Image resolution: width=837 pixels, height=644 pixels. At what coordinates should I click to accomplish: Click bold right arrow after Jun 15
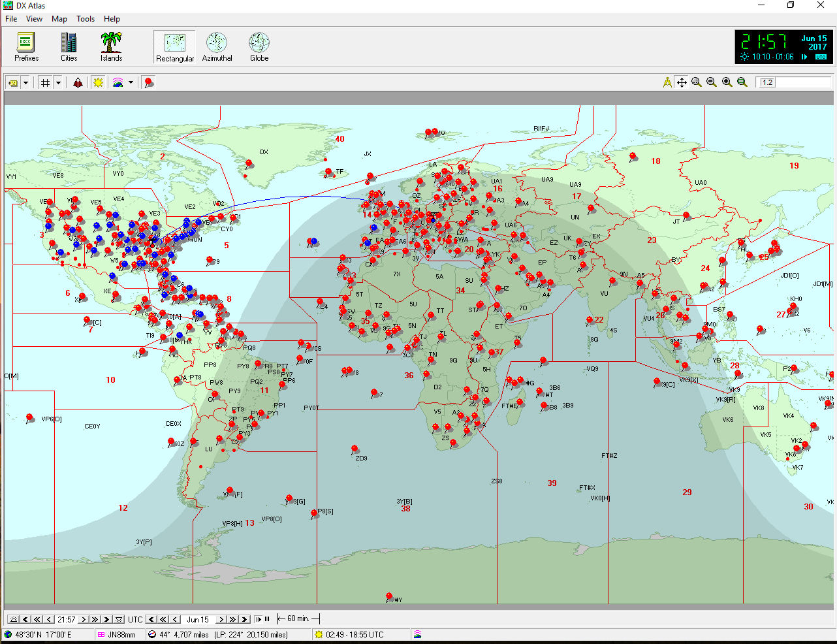244,619
